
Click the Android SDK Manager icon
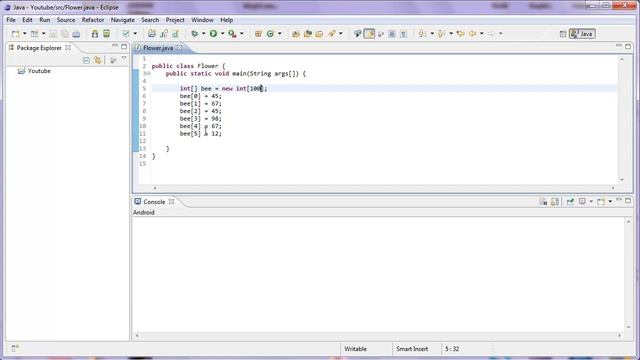95,34
